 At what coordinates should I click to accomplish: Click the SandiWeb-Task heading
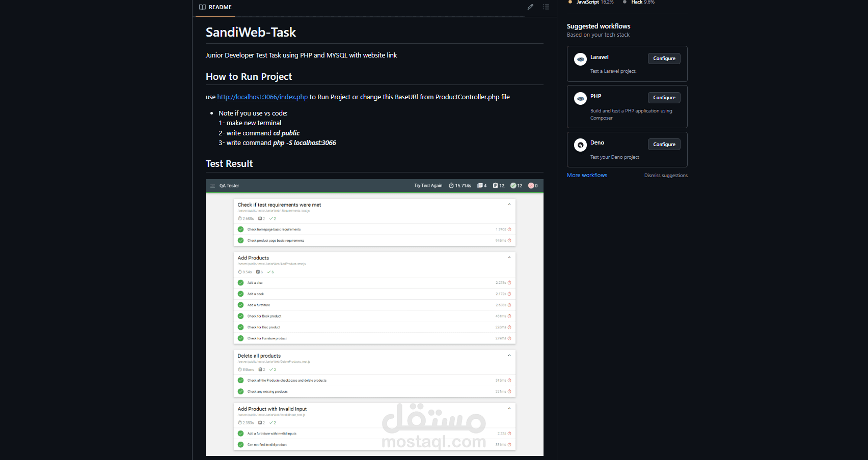(251, 33)
